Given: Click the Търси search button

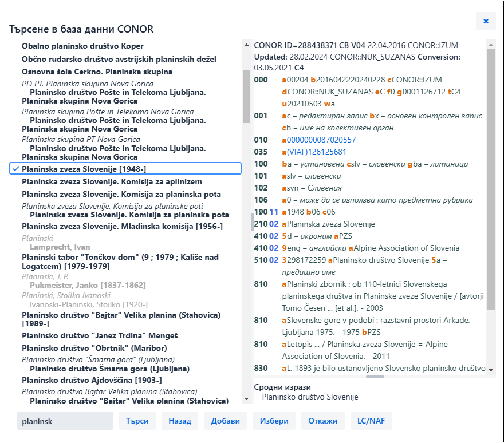Looking at the screenshot, I should click(x=137, y=421).
